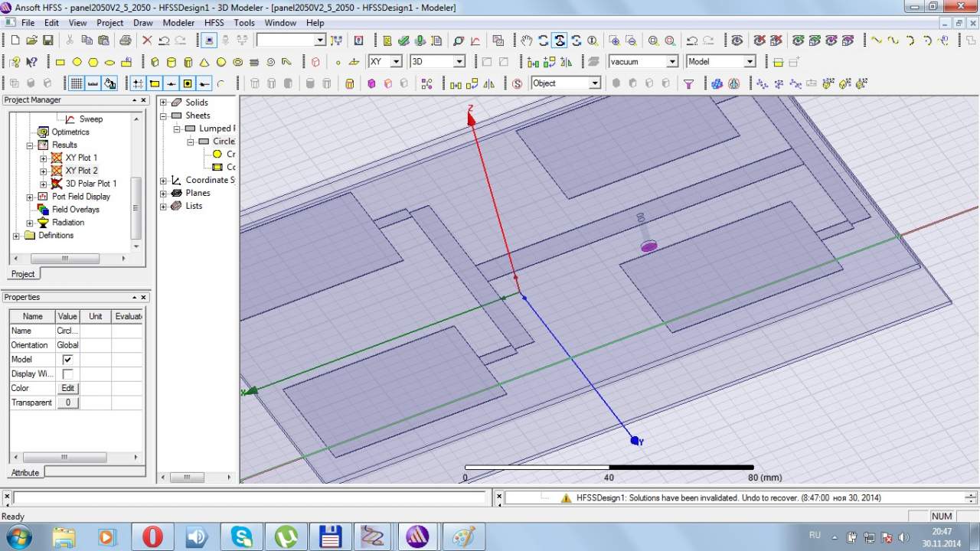Select XY Plot 2 in Results
The image size is (980, 551).
coord(81,171)
